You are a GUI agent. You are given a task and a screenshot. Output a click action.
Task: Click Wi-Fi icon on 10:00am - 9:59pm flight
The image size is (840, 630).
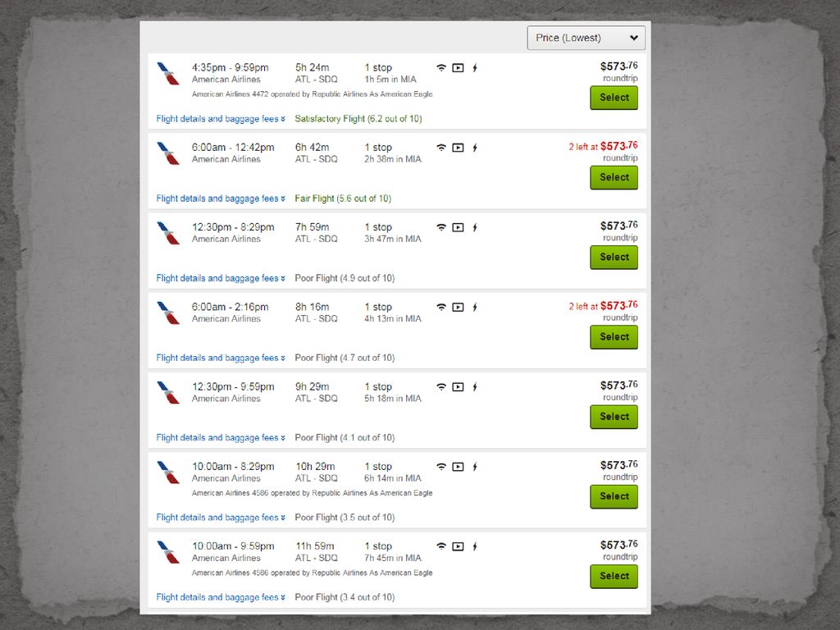coord(441,547)
